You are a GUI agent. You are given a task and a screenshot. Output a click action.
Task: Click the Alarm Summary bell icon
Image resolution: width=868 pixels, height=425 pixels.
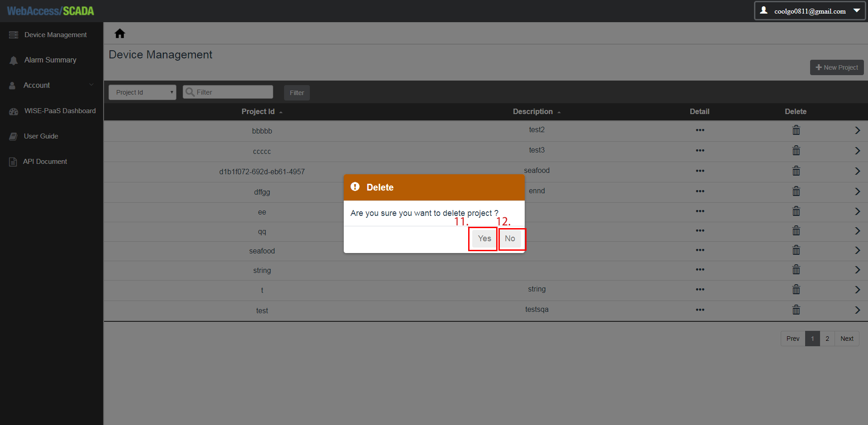[14, 60]
